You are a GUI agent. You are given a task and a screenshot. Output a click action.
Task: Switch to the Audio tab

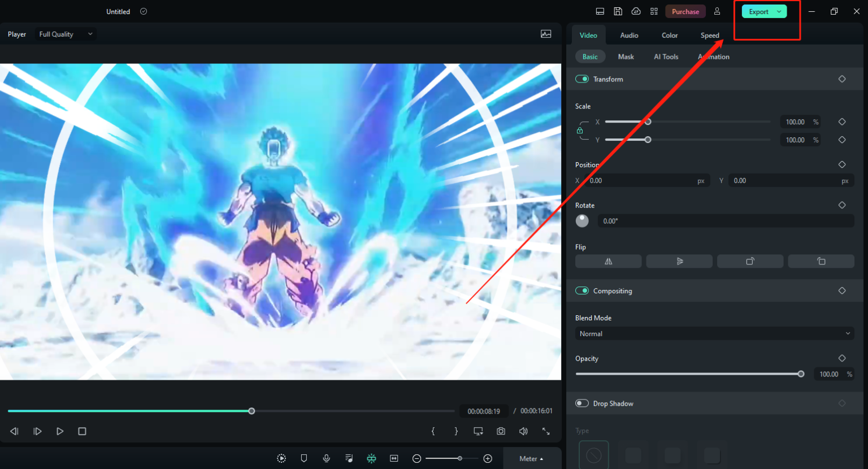click(628, 35)
